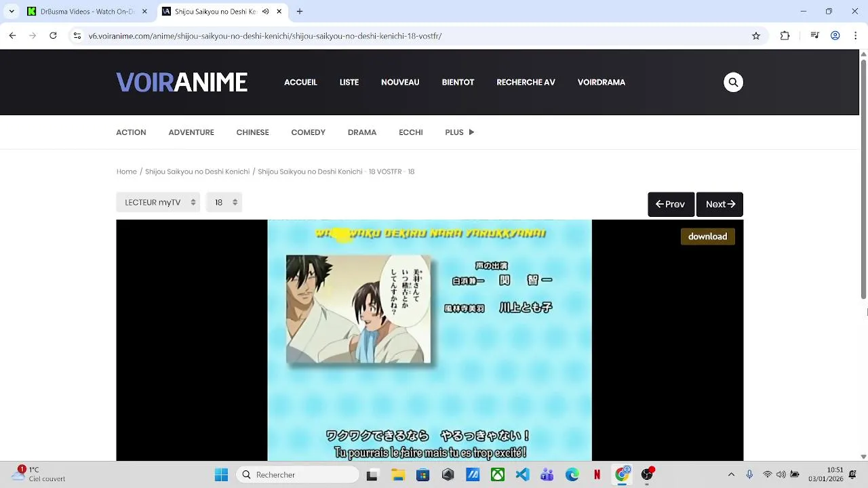Click the microphone tray icon
The height and width of the screenshot is (488, 868).
(x=749, y=475)
